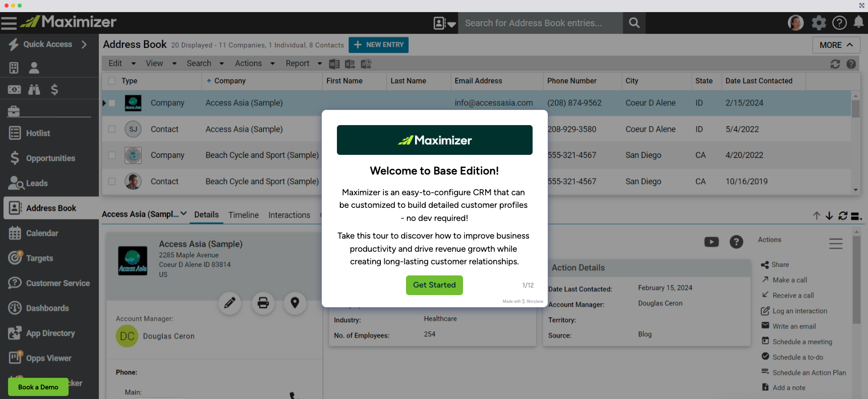Viewport: 868px width, 399px height.
Task: Open the address book type selector in search bar
Action: tap(444, 23)
